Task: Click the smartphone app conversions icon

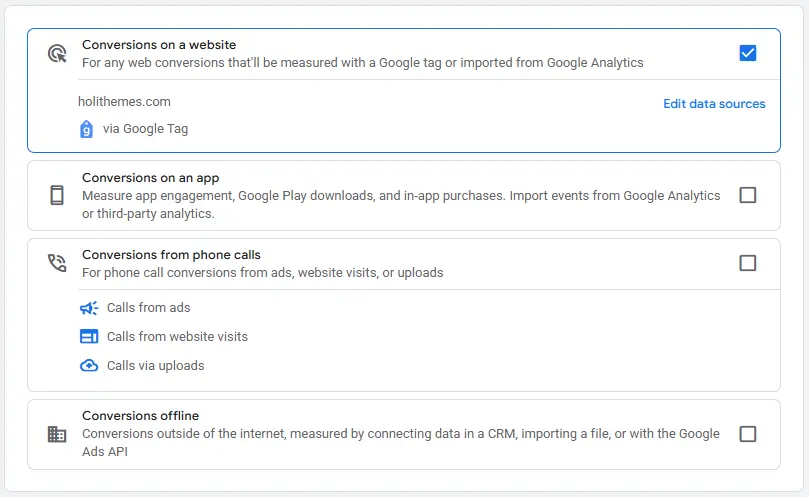Action: (57, 195)
